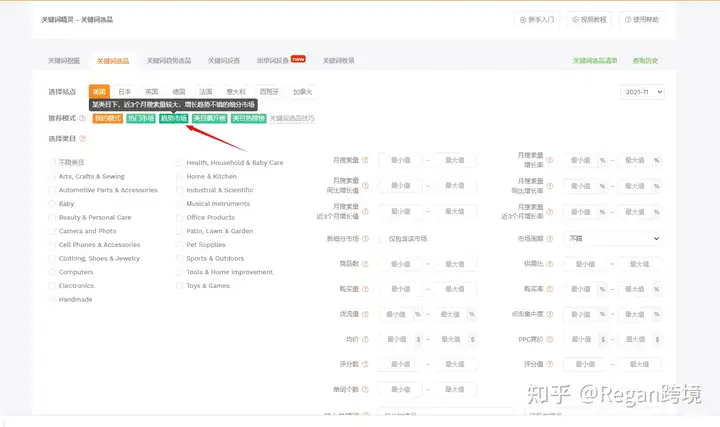Viewport: 720px width, 427px height.
Task: Select the 德国 site button
Action: (179, 92)
